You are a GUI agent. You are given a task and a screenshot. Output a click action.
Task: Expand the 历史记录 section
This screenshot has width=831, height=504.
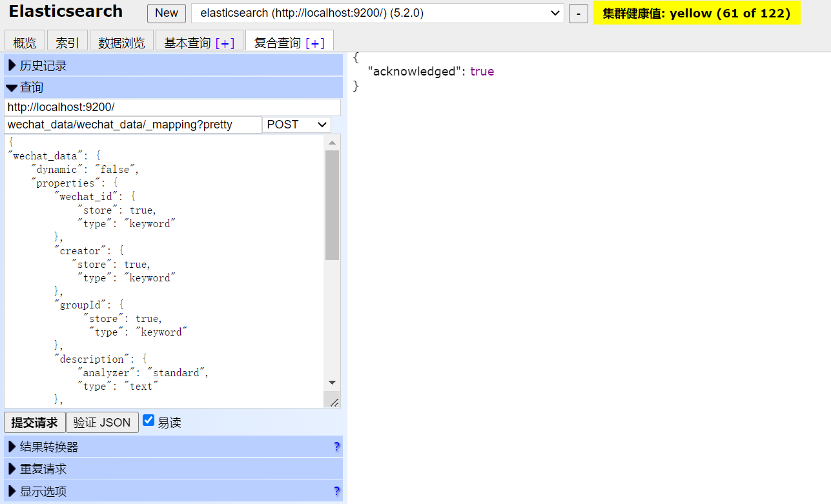[x=174, y=65]
